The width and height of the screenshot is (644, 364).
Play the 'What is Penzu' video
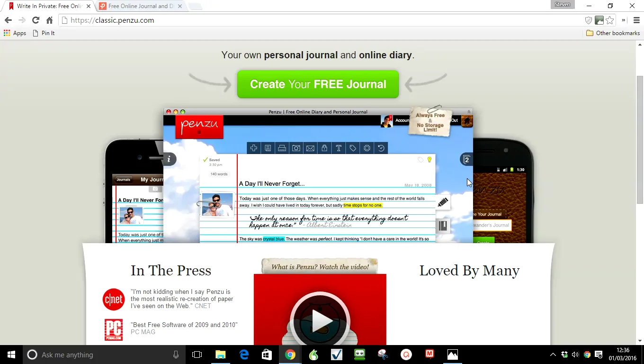point(320,321)
